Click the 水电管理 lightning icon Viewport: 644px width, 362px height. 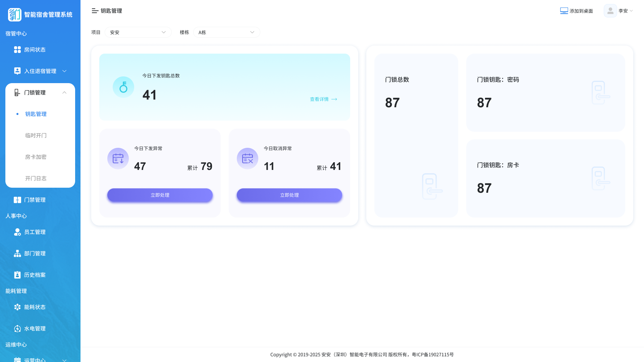(17, 328)
